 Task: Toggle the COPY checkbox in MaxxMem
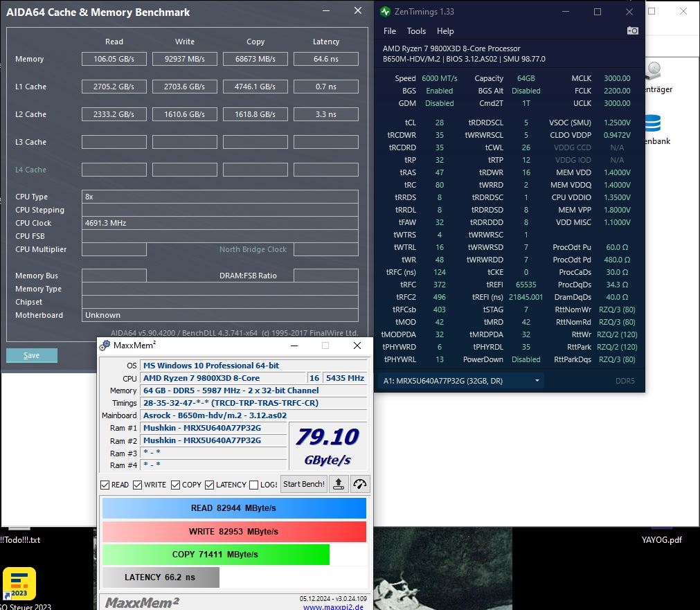(x=175, y=485)
